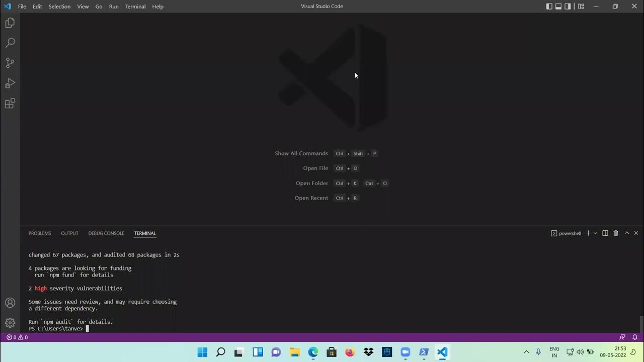Switch to the Output tab
Image resolution: width=644 pixels, height=362 pixels.
point(69,233)
